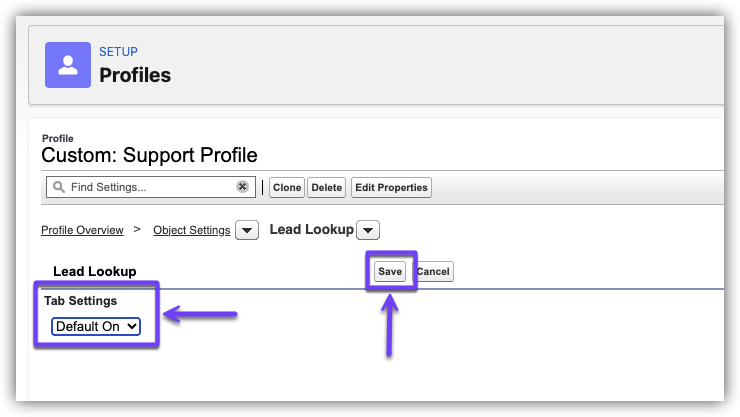
Task: Expand the dropdown arrow beside Object Settings
Action: pyautogui.click(x=249, y=230)
